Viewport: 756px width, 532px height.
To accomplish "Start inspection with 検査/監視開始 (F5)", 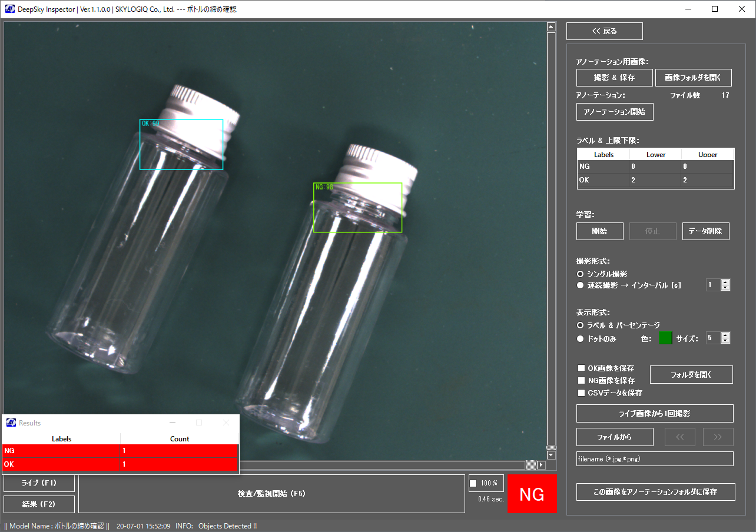I will (271, 494).
